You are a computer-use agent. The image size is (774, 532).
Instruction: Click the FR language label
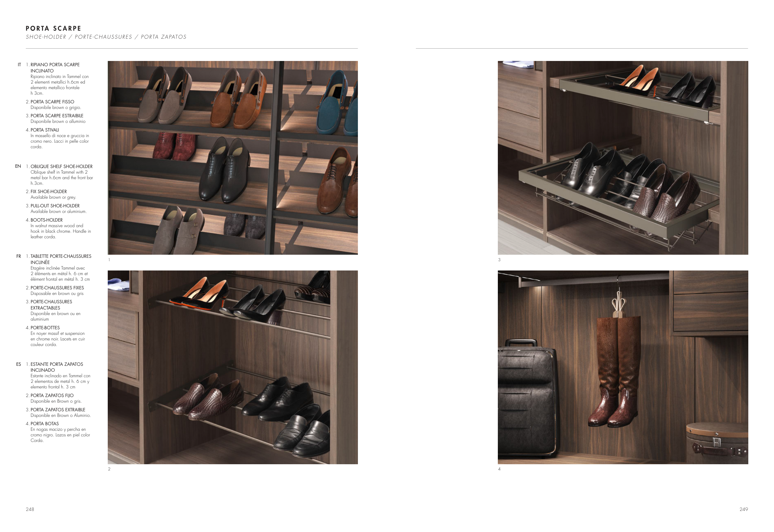pyautogui.click(x=19, y=256)
